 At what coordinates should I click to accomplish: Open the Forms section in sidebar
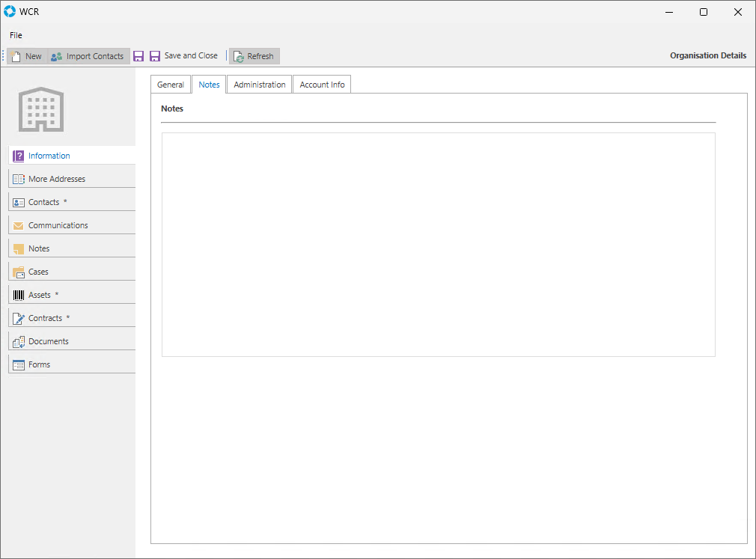pyautogui.click(x=39, y=364)
